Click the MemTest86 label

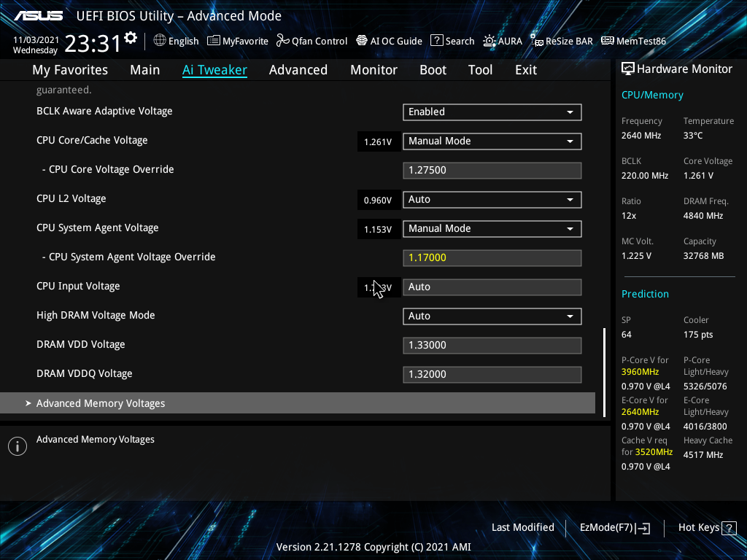pos(641,41)
